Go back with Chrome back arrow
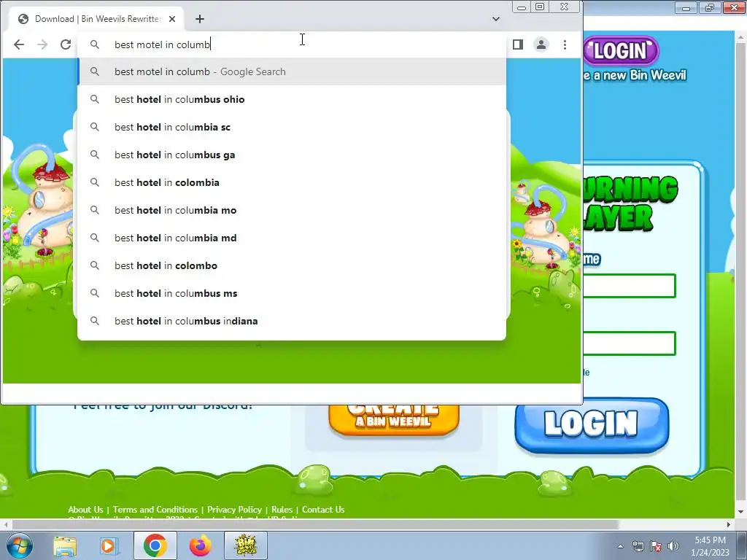Image resolution: width=747 pixels, height=560 pixels. click(18, 44)
